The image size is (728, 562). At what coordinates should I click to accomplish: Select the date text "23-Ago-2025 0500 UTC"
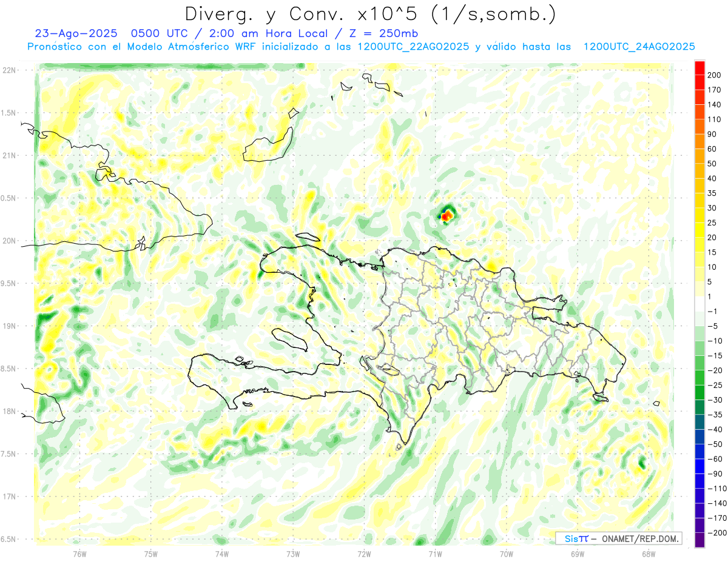coord(112,33)
